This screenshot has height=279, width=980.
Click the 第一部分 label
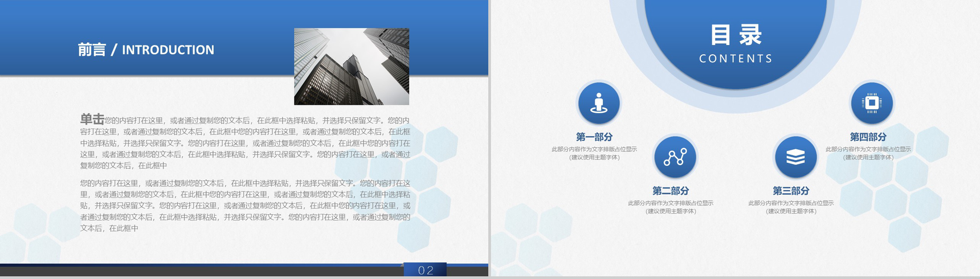coord(594,137)
